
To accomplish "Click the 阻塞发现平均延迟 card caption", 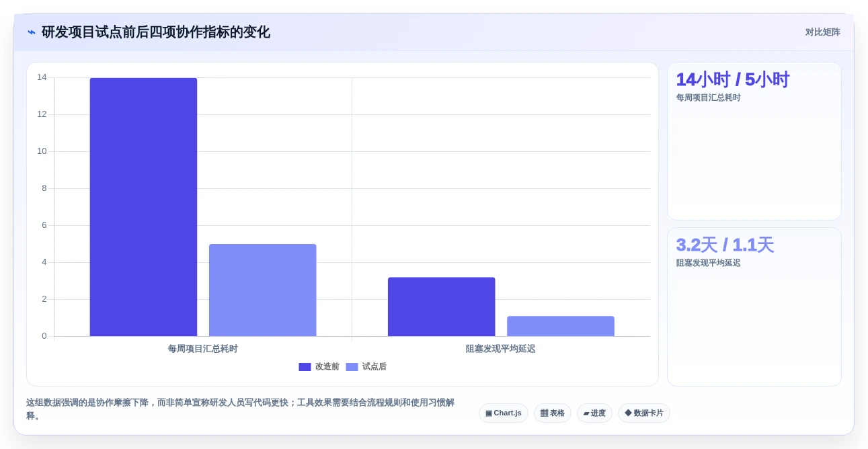I will pos(709,263).
